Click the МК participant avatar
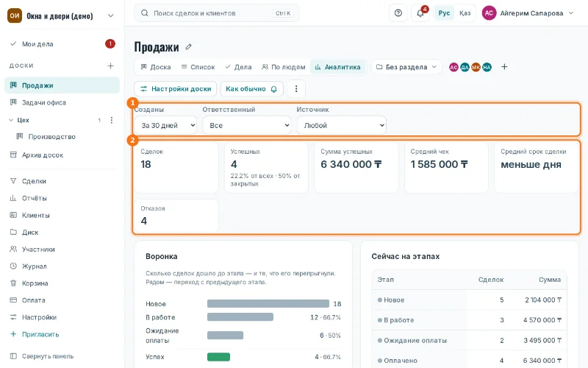The image size is (588, 368). coord(476,67)
